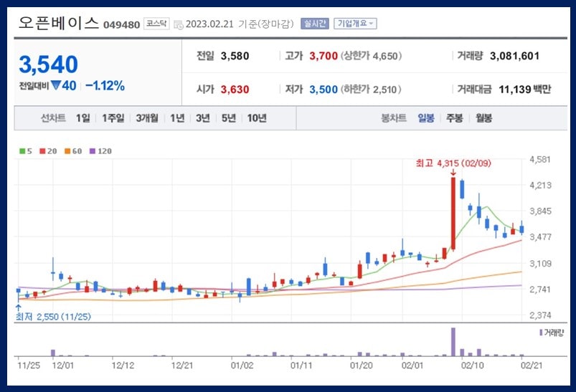Click the blue arrow at the 2,550 low
Viewport: 576px width, 392px height.
point(19,308)
